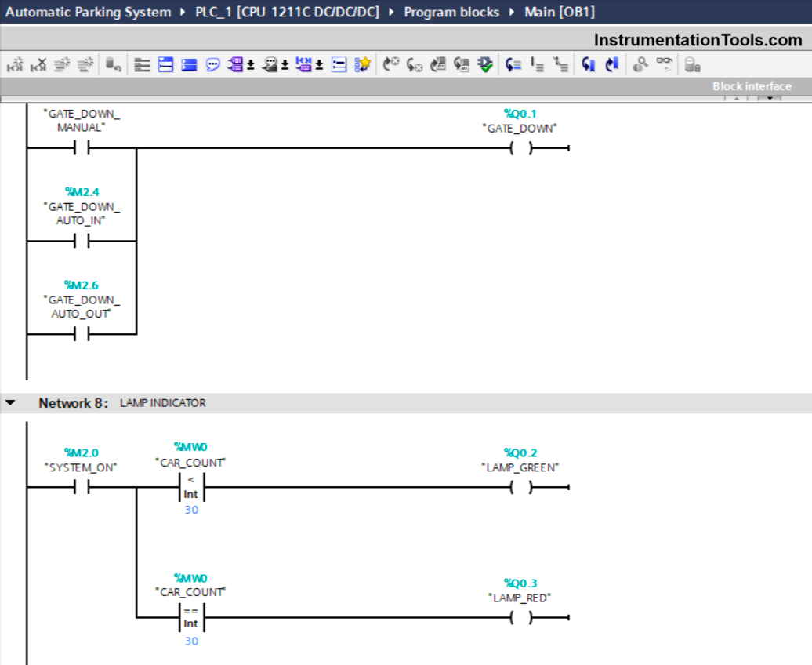Click the %M2.4 address text
The image size is (812, 665).
pos(82,192)
